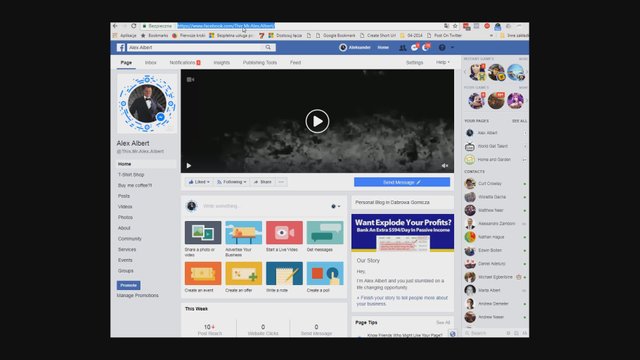Bookmark this page with star icon
This screenshot has height=360, width=640.
point(455,26)
